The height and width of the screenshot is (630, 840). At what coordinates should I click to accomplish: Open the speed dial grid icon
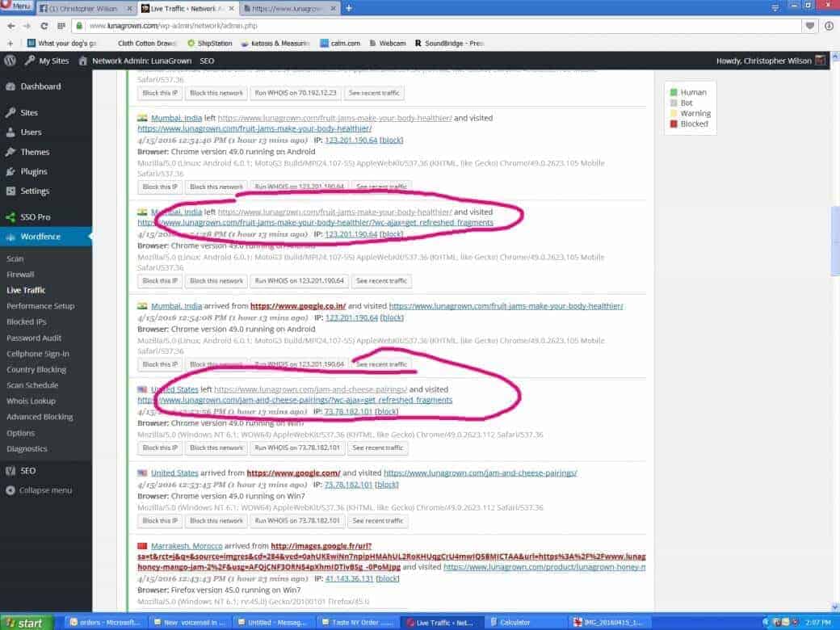[x=61, y=26]
